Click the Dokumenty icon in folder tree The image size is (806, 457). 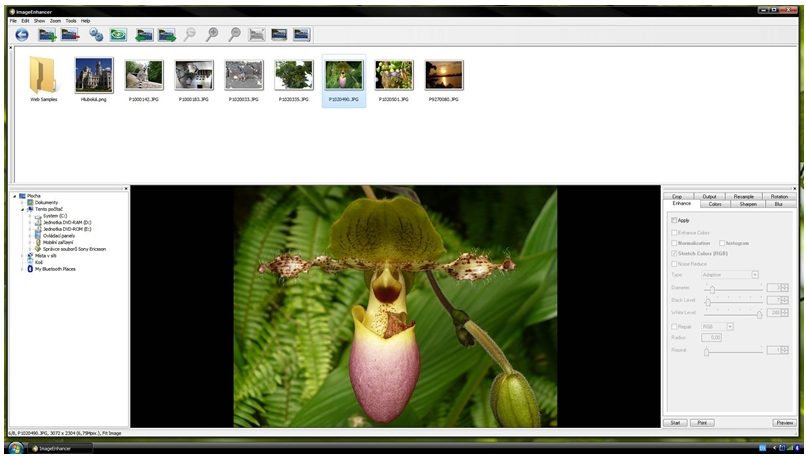30,203
